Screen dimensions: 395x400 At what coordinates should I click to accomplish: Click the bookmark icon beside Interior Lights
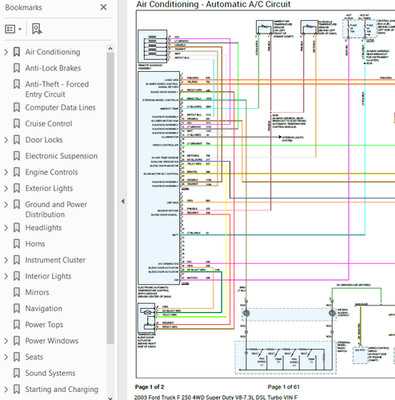coord(16,276)
